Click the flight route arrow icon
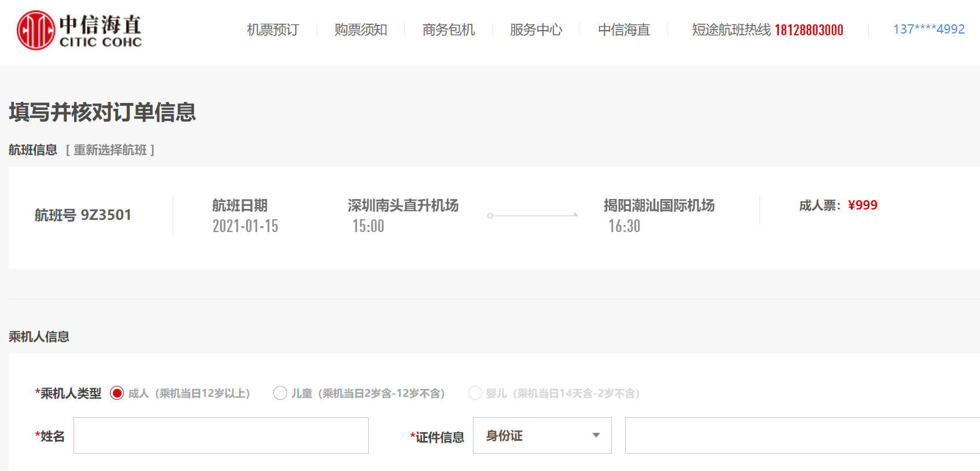The width and height of the screenshot is (980, 471). click(533, 215)
